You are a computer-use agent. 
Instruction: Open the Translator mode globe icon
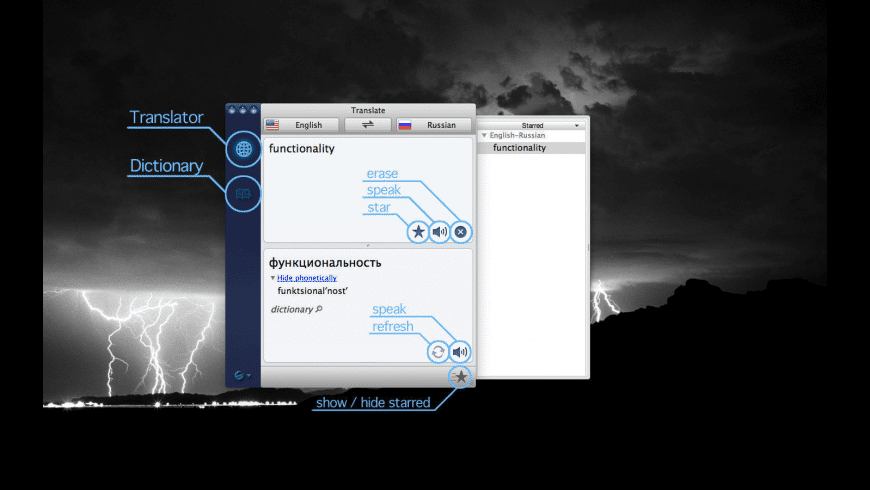pyautogui.click(x=244, y=149)
